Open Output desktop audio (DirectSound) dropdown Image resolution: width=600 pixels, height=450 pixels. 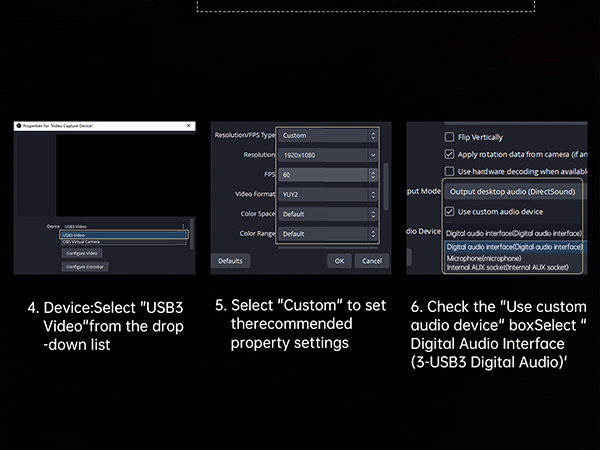515,192
